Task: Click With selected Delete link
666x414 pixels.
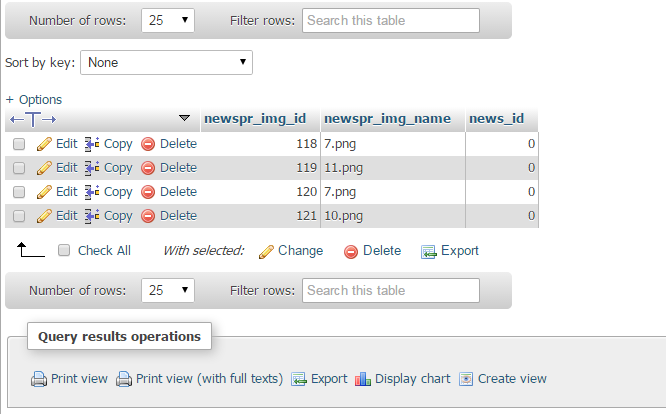Action: (382, 251)
